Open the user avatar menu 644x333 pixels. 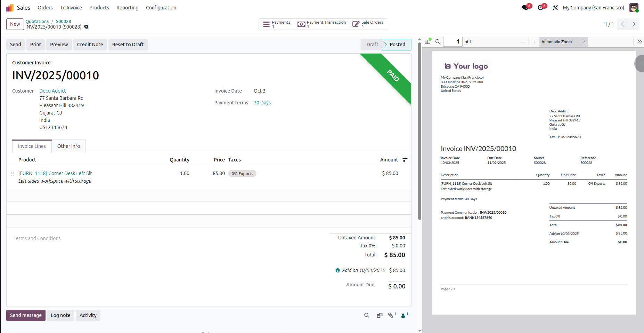click(634, 8)
